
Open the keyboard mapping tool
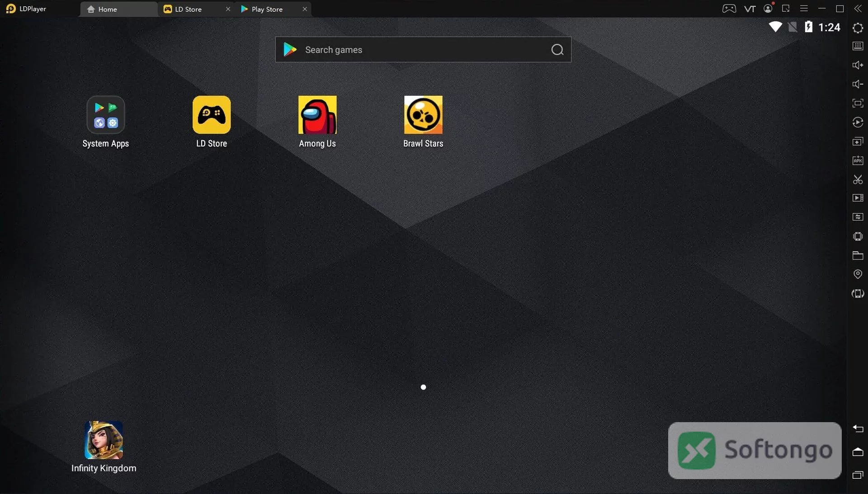click(x=858, y=46)
